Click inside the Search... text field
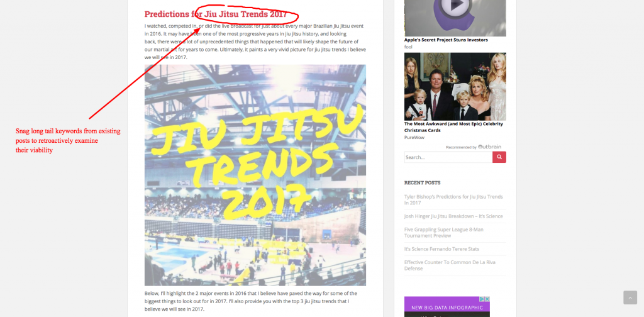This screenshot has height=317, width=644. (448, 157)
